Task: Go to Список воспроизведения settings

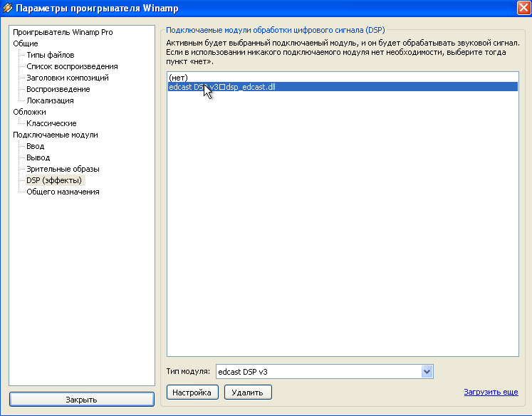Action: click(x=72, y=66)
